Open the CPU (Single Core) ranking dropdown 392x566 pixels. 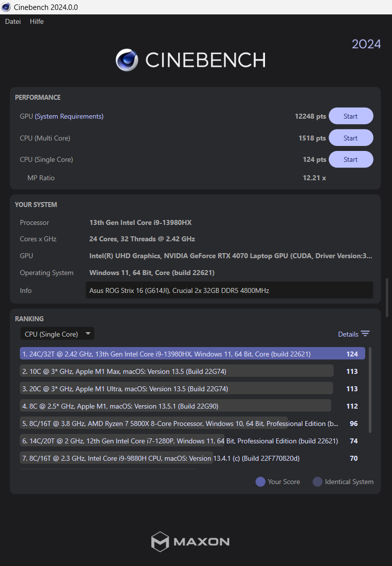pos(58,334)
